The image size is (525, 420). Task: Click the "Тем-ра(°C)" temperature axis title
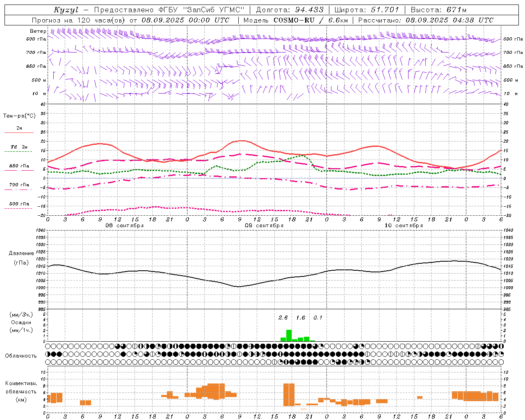pyautogui.click(x=19, y=116)
